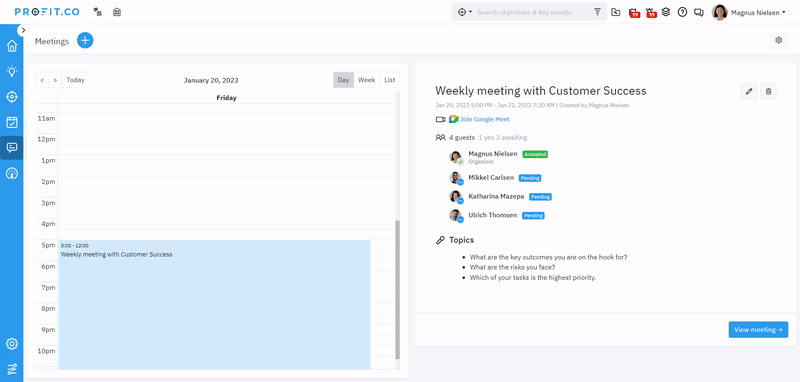Open the search filter funnel icon
The height and width of the screenshot is (382, 800).
(x=597, y=12)
